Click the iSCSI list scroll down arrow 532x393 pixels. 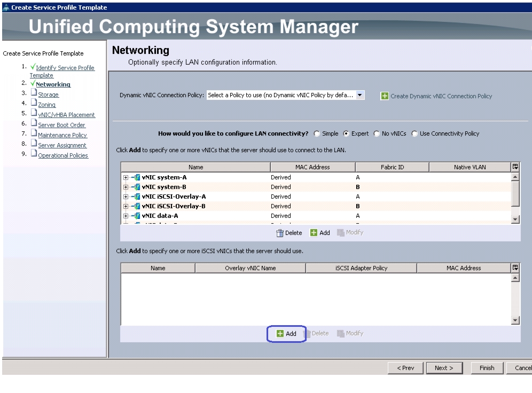point(515,320)
